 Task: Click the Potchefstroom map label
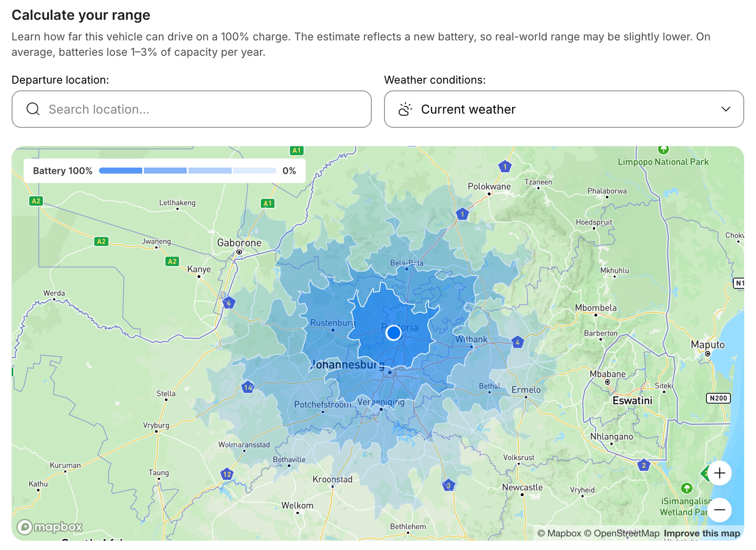[x=322, y=404]
